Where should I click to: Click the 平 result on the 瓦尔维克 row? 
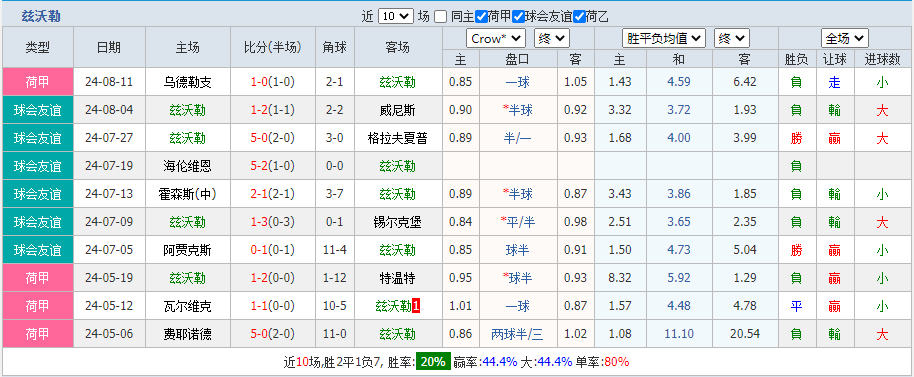tap(796, 306)
